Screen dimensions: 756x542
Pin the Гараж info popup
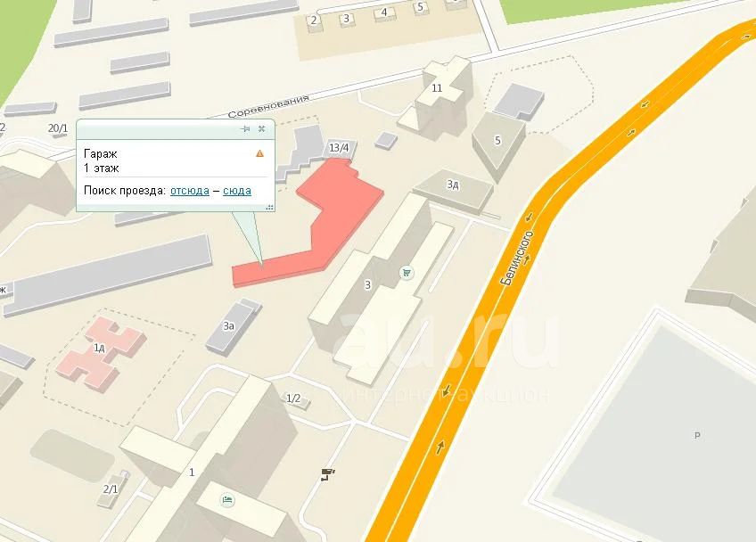pyautogui.click(x=245, y=128)
